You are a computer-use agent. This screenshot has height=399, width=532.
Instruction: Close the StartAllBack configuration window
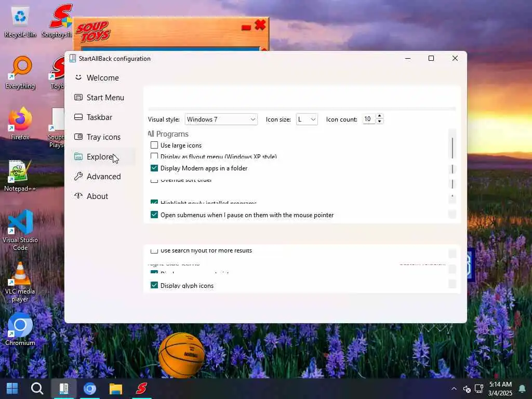coord(455,58)
